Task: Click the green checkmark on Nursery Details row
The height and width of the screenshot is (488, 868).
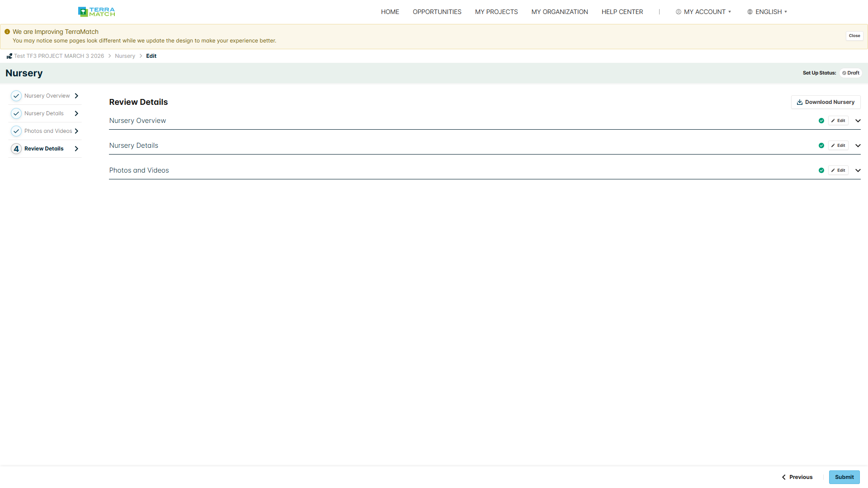Action: [821, 145]
